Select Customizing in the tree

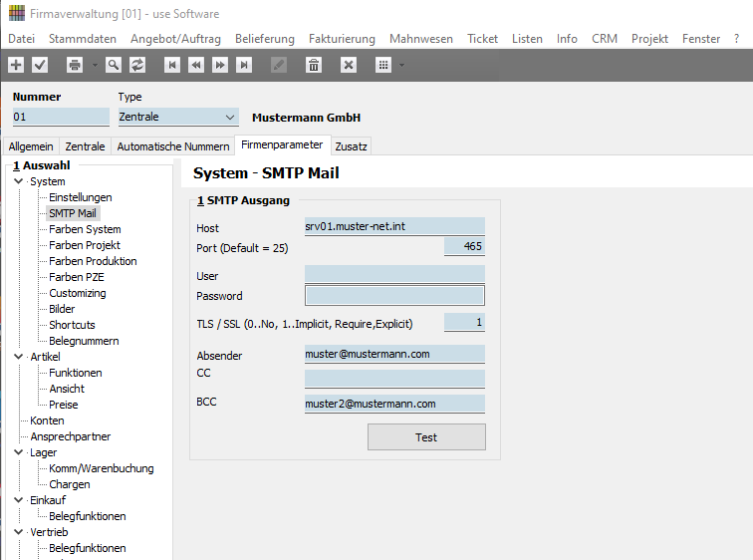tap(78, 293)
